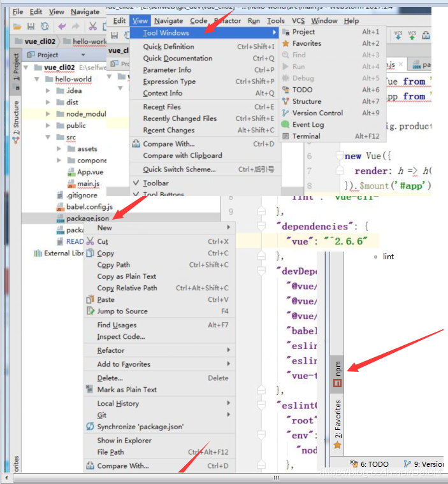Expand the assets folder
The height and width of the screenshot is (484, 448).
[59, 149]
